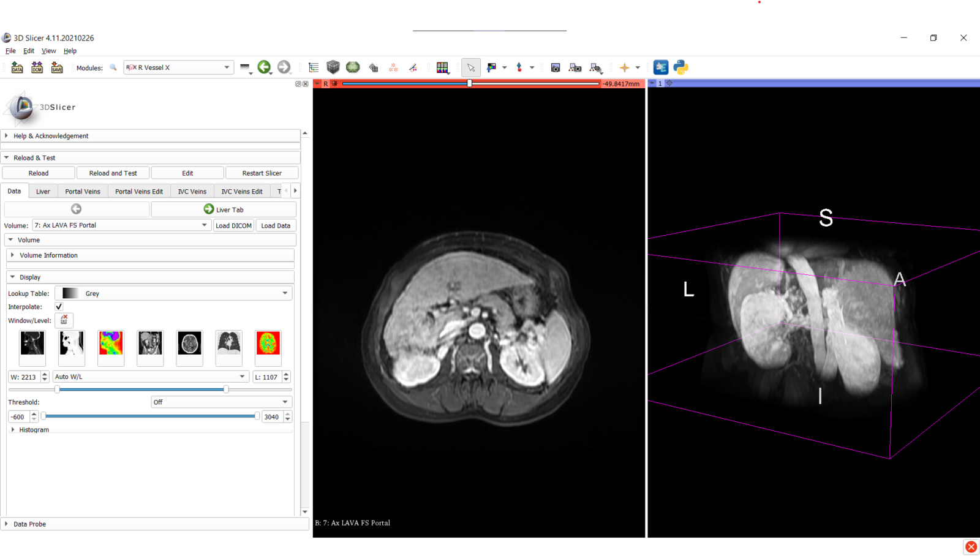Image resolution: width=980 pixels, height=556 pixels.
Task: Click the crosshair toggle icon
Action: [625, 67]
